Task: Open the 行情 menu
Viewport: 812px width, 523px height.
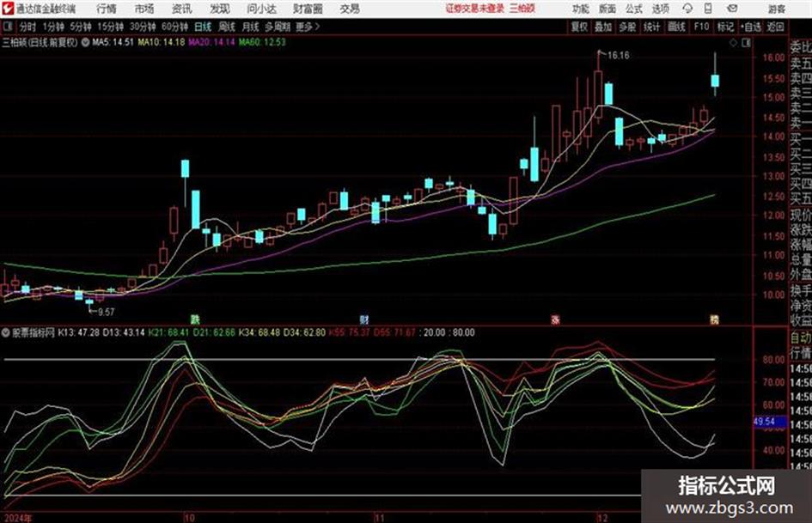Action: coord(107,9)
